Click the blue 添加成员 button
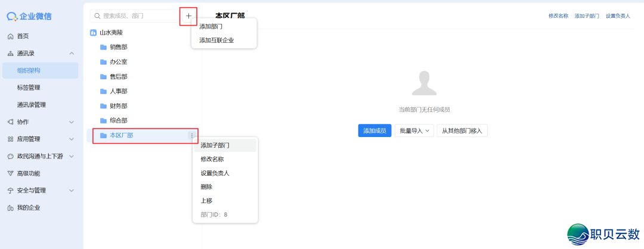Image resolution: width=644 pixels, height=249 pixels. (x=374, y=131)
